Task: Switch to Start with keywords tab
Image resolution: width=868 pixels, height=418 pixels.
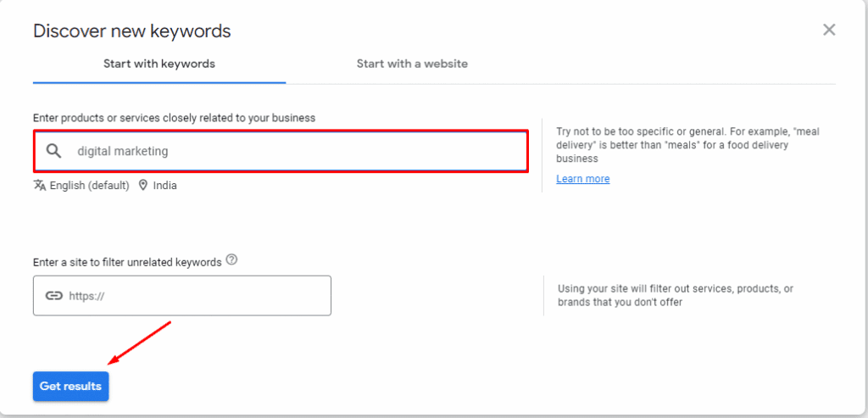Action: [x=159, y=64]
